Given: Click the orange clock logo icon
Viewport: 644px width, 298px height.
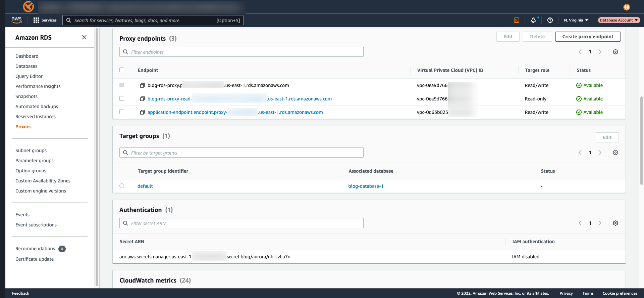Looking at the screenshot, I should coord(29,6).
